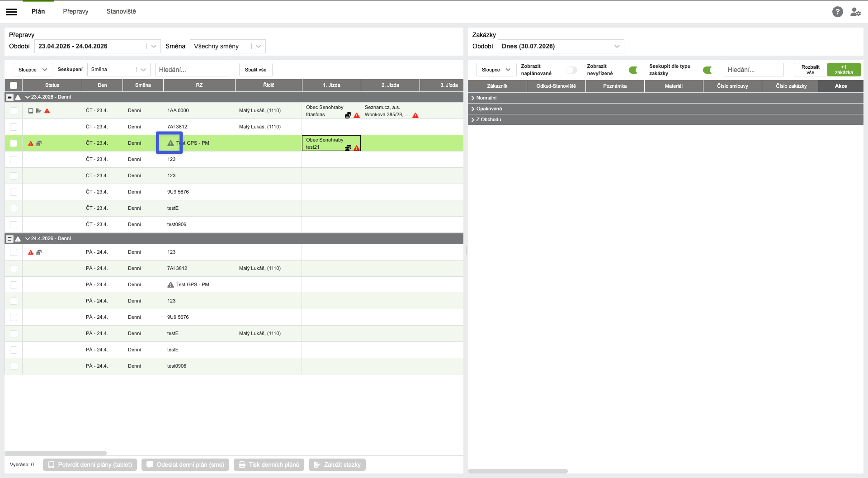Click red warning icon next to Seznam.cz Wonkova
The height and width of the screenshot is (478, 868).
pos(415,115)
